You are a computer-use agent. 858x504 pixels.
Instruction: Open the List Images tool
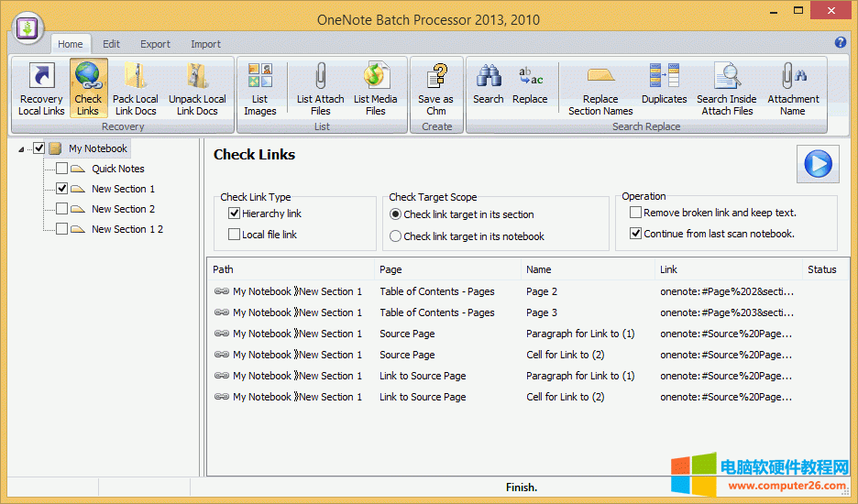(x=259, y=77)
